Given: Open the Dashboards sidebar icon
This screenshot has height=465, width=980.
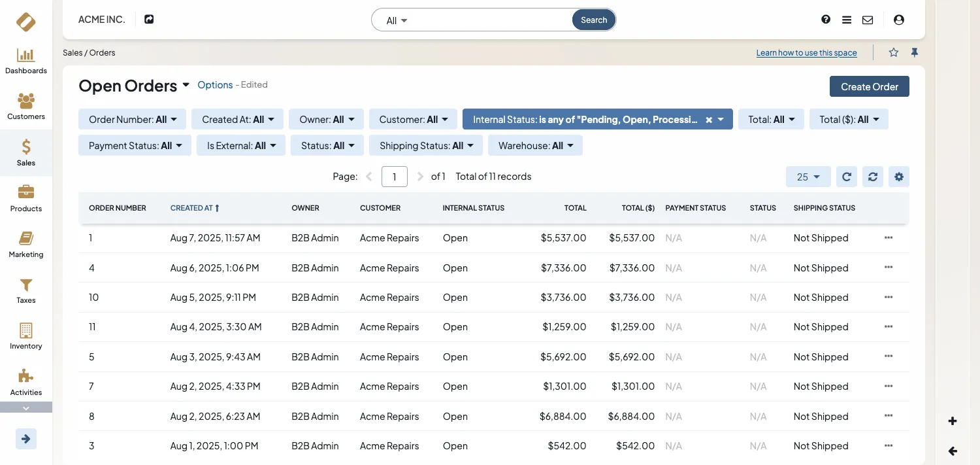Looking at the screenshot, I should coord(26,61).
